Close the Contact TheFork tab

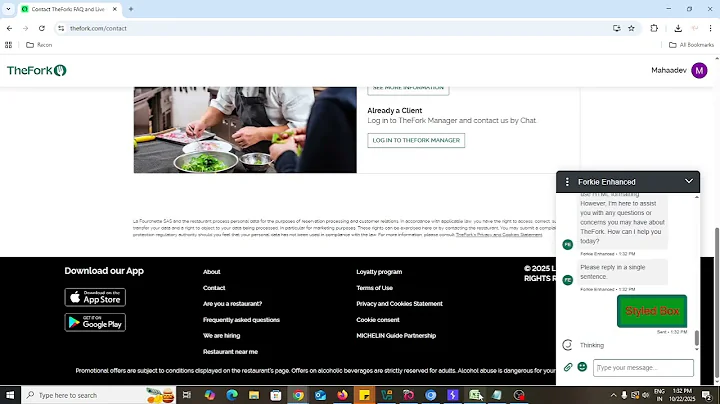coord(115,9)
